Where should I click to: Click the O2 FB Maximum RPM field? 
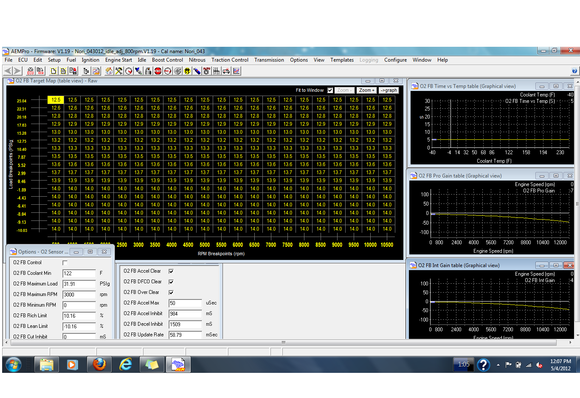[79, 295]
